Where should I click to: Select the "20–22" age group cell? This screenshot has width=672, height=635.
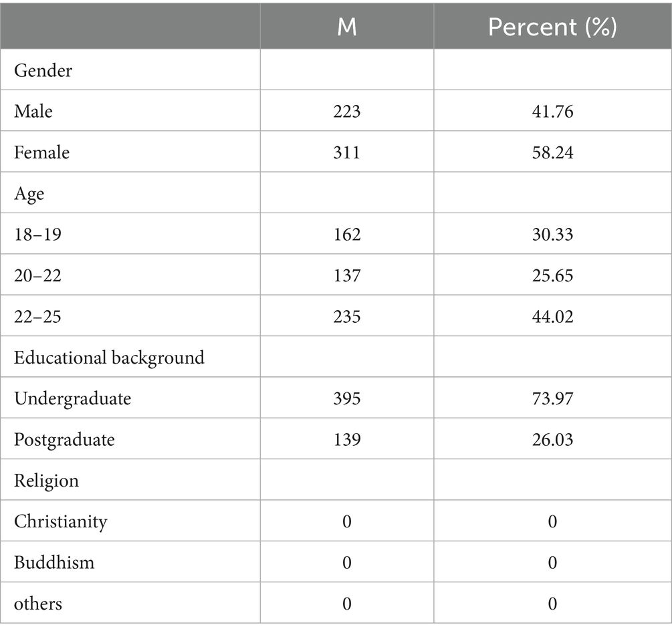(37, 275)
